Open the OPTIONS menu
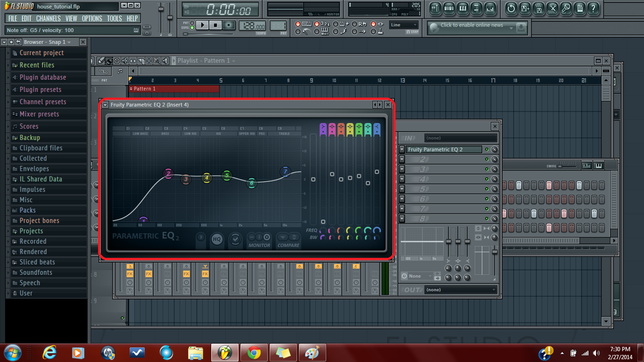This screenshot has height=362, width=644. click(91, 18)
